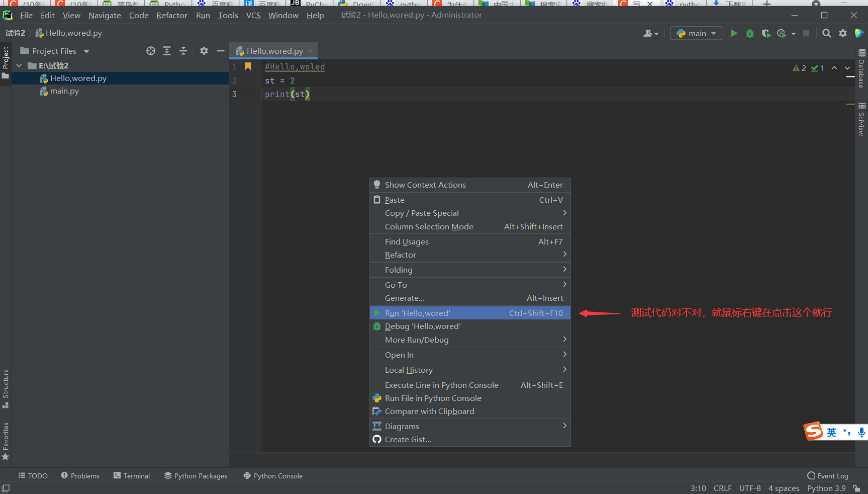
Task: Open the Python Packages tool window
Action: click(196, 475)
